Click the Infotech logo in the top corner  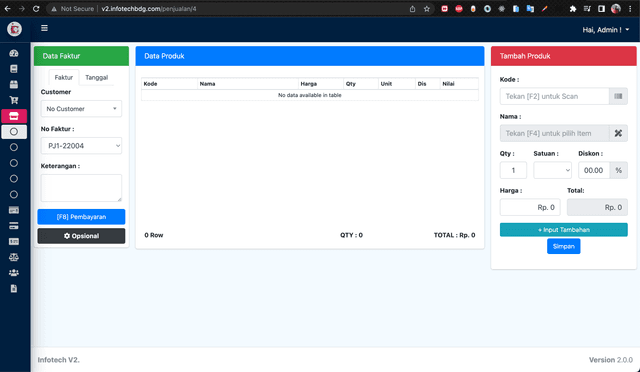pos(14,29)
